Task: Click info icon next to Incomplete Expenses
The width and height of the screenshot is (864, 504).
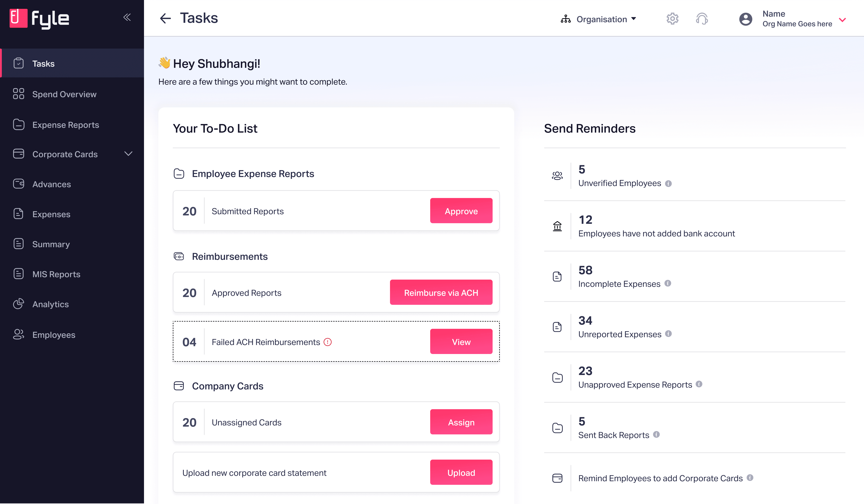Action: tap(668, 283)
